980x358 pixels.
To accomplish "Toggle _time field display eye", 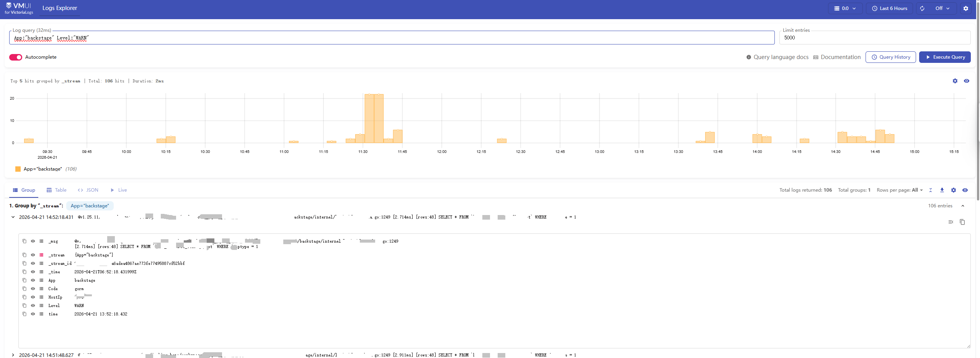I will click(33, 272).
